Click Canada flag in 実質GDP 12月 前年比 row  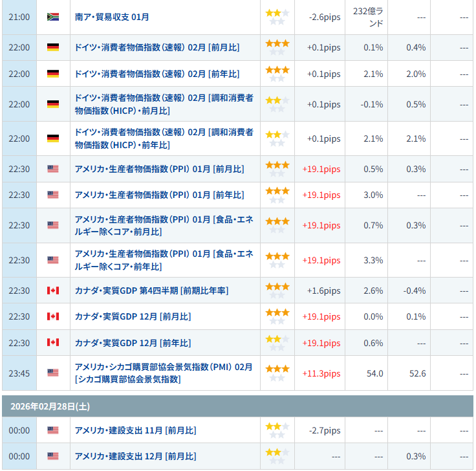(x=53, y=342)
